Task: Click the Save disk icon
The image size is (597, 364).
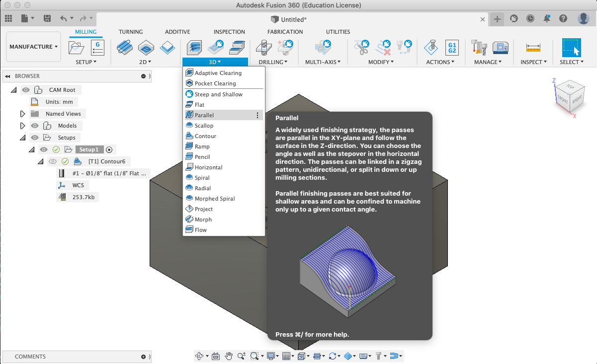Action: (47, 18)
